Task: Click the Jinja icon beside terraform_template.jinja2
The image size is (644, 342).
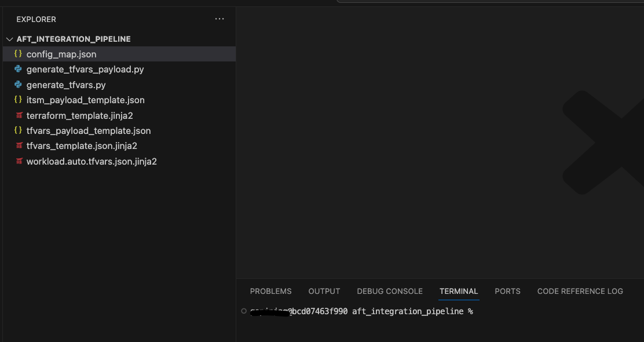Action: click(19, 115)
